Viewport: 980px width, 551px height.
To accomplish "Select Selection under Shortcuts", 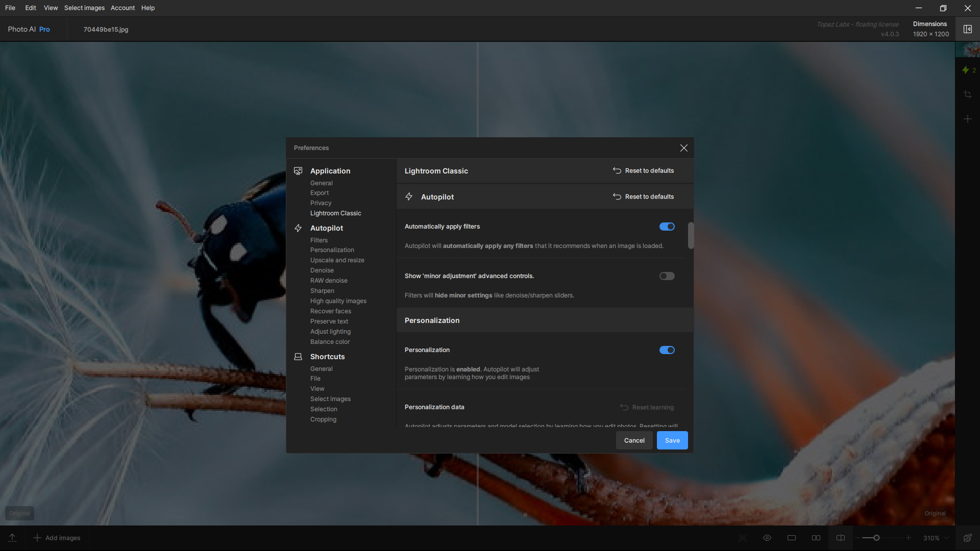I will pyautogui.click(x=324, y=409).
